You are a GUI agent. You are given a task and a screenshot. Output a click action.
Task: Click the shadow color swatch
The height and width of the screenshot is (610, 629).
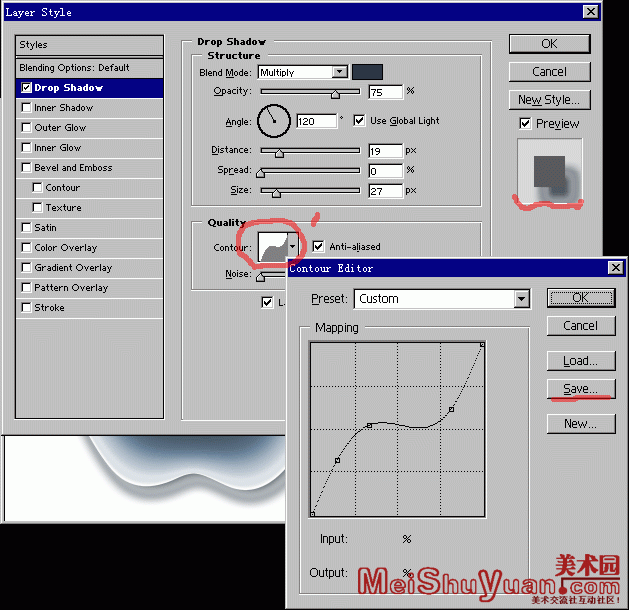(x=367, y=72)
